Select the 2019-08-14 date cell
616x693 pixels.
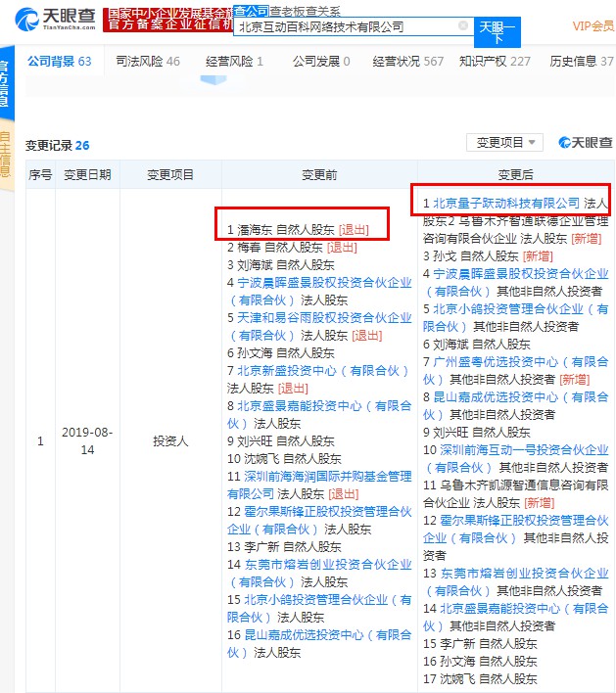[x=87, y=440]
